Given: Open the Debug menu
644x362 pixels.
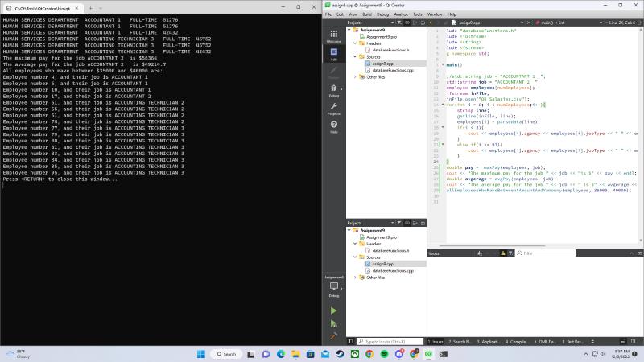Looking at the screenshot, I should (382, 14).
